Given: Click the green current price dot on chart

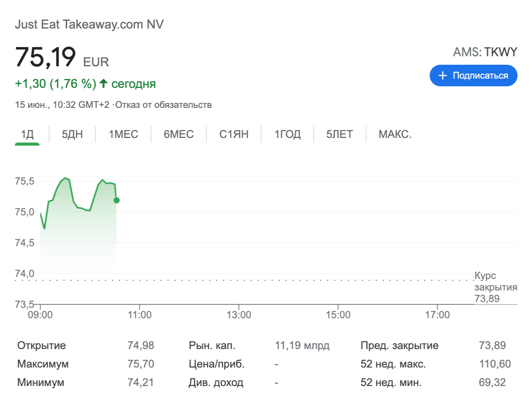Looking at the screenshot, I should click(116, 200).
